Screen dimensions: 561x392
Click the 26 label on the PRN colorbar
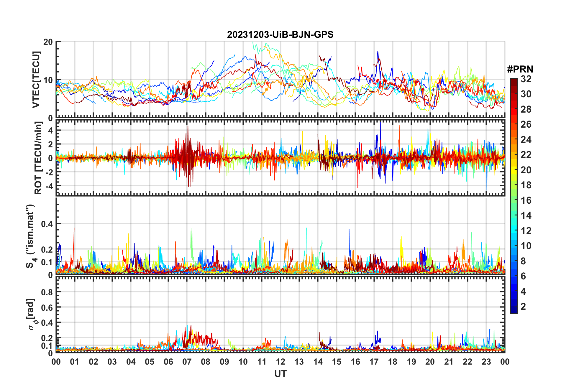(526, 124)
